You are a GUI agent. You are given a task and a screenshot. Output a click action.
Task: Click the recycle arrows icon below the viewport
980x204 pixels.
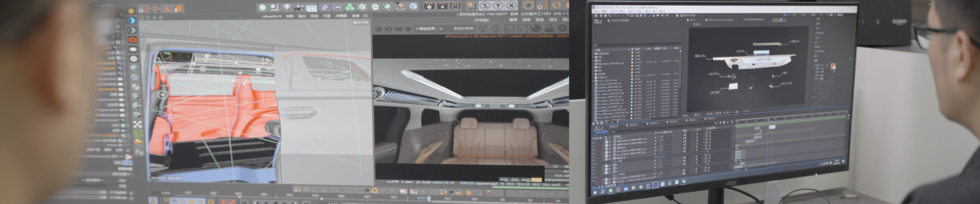(x=374, y=190)
